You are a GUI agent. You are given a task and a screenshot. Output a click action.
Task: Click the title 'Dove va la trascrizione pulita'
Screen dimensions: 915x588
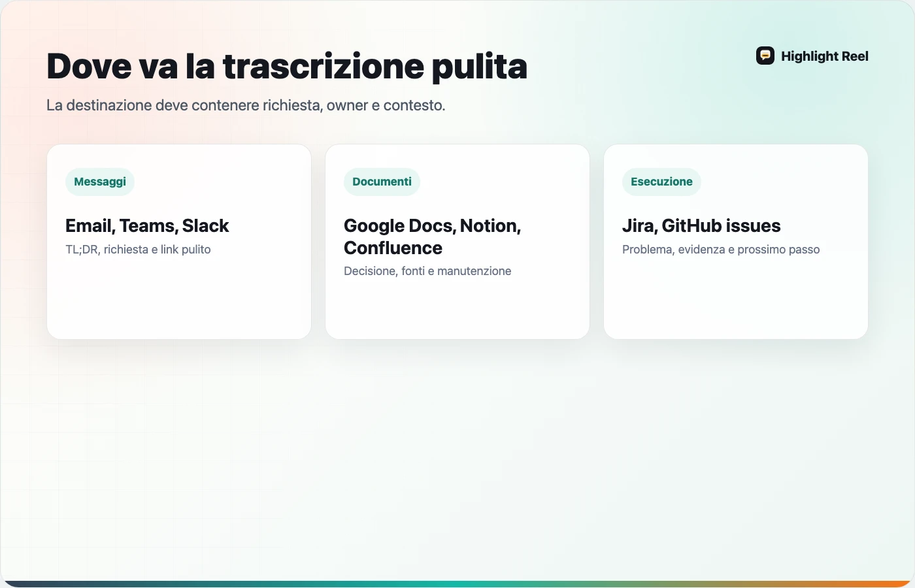click(x=287, y=66)
